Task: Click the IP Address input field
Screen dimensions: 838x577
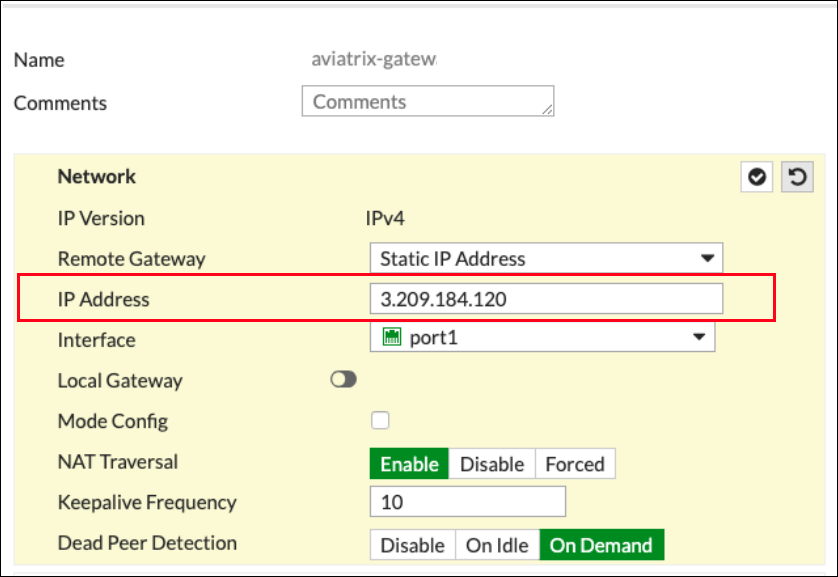Action: point(545,299)
